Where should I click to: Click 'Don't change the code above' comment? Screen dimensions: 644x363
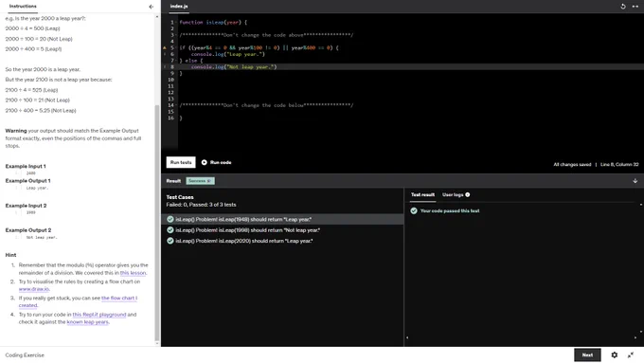[x=266, y=35]
